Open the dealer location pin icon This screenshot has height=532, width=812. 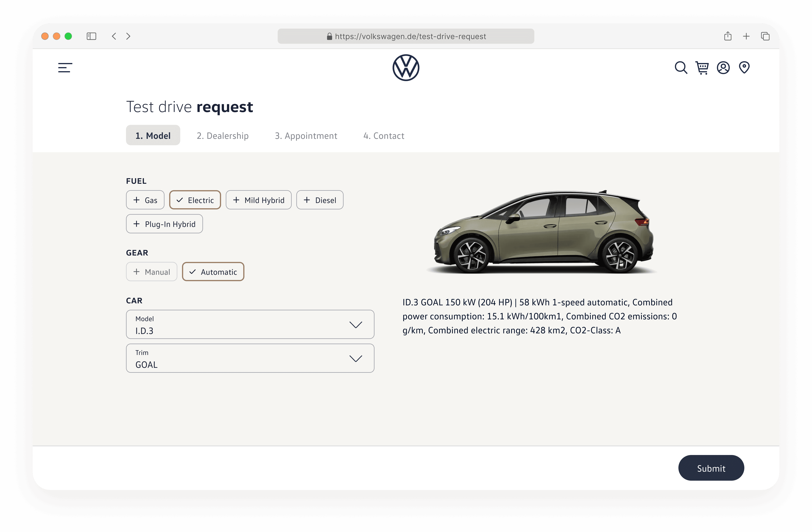tap(744, 67)
